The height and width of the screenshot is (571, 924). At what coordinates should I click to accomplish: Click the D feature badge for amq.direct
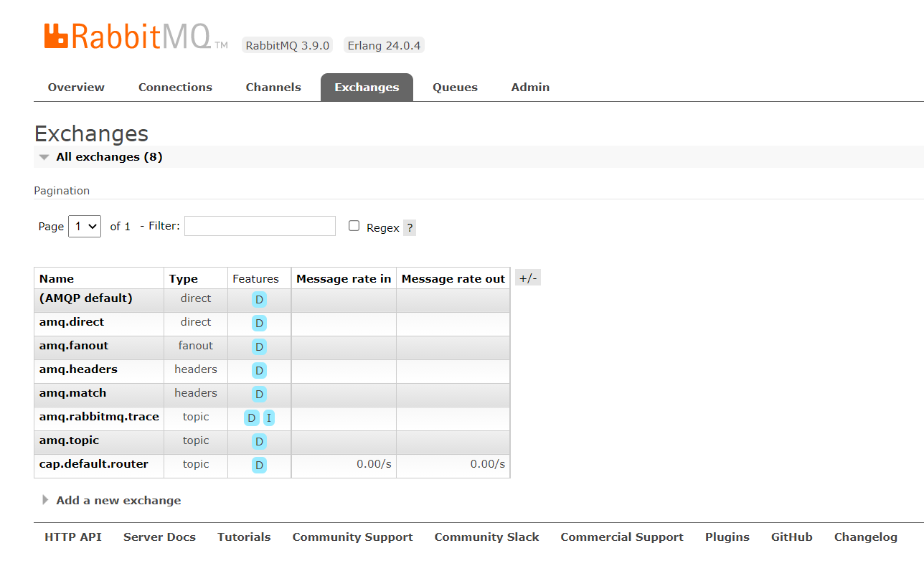[259, 323]
